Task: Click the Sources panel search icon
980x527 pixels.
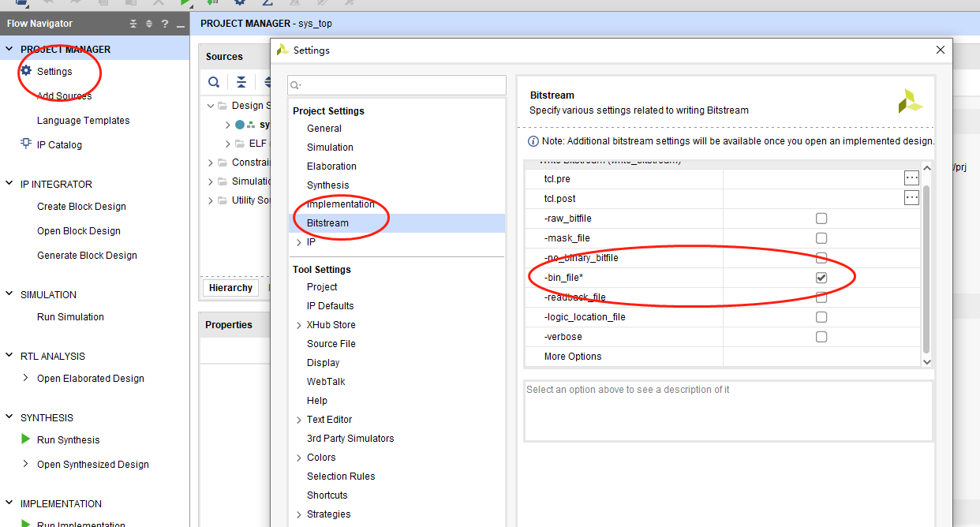Action: tap(214, 82)
